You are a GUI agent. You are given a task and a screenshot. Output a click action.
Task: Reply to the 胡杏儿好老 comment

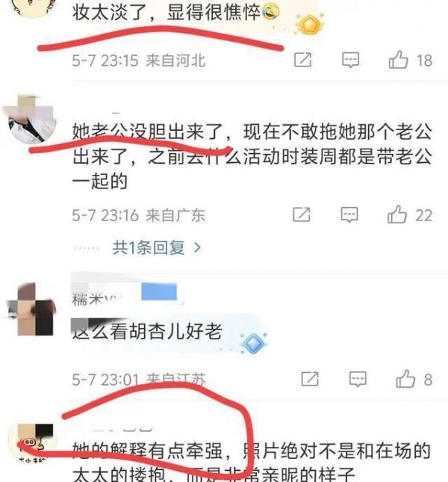[x=358, y=379]
